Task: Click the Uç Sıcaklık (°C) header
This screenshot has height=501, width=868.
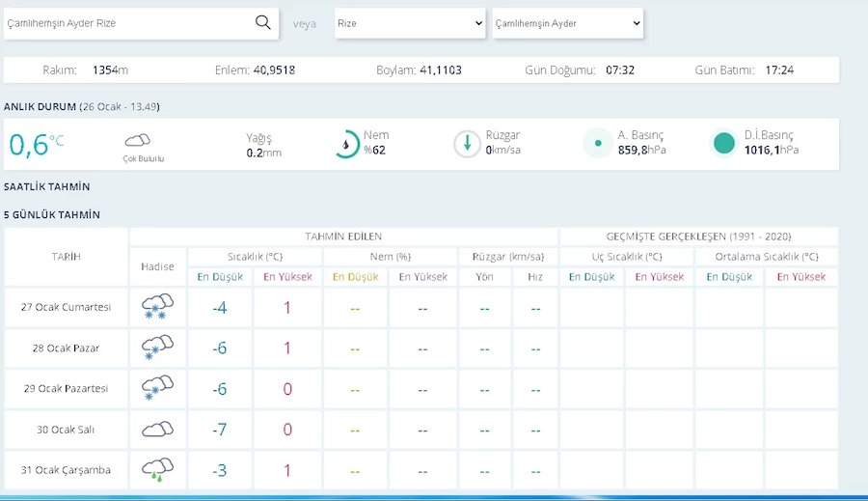Action: pos(627,257)
